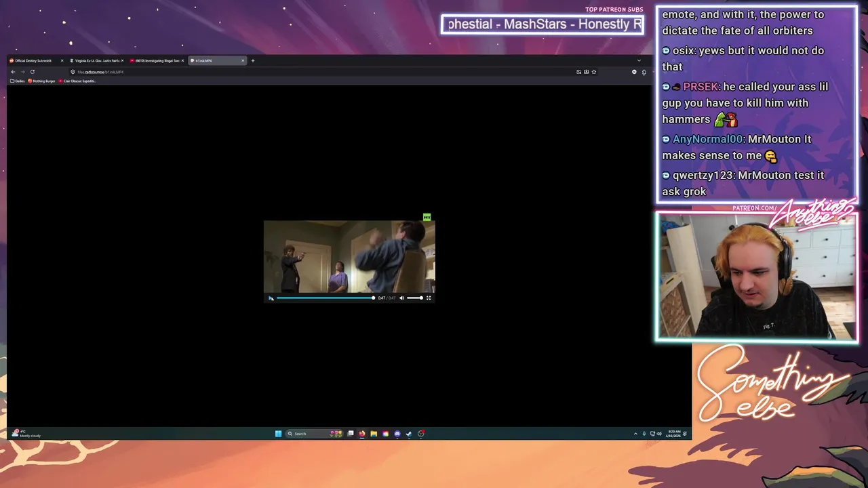Open the extensions icon in toolbar

pyautogui.click(x=644, y=72)
